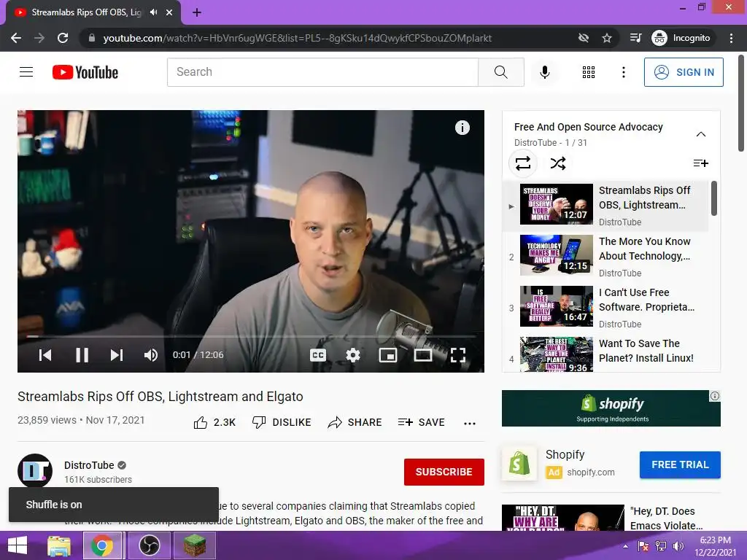The width and height of the screenshot is (747, 560).
Task: Show hidden system tray icons
Action: (625, 546)
